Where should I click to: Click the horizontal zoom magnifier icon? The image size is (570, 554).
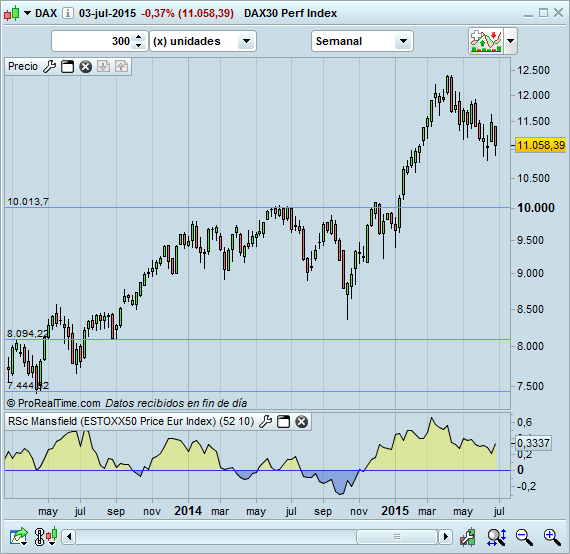(x=497, y=537)
